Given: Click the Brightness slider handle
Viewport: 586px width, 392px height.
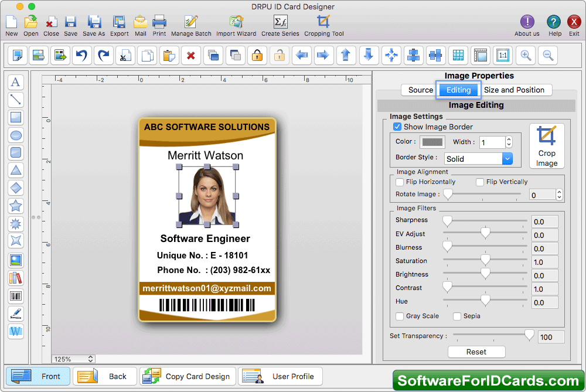Looking at the screenshot, I should coord(485,273).
